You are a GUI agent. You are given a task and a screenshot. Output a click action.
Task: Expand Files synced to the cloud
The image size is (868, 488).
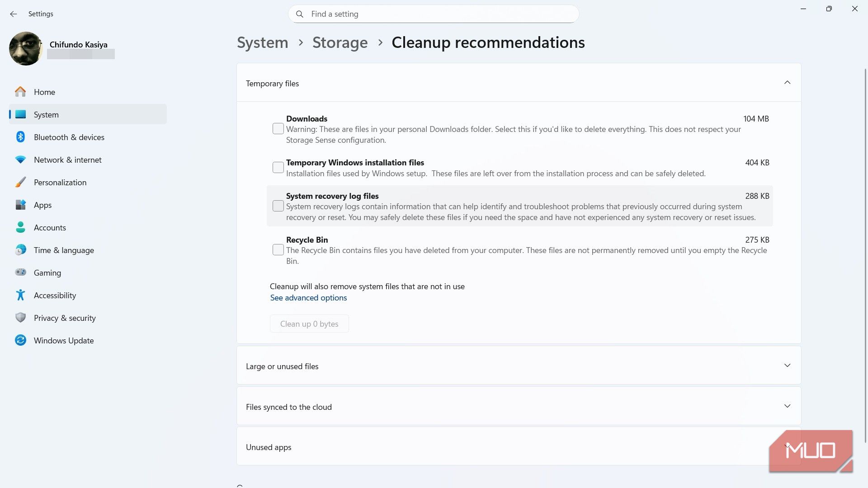[787, 406]
